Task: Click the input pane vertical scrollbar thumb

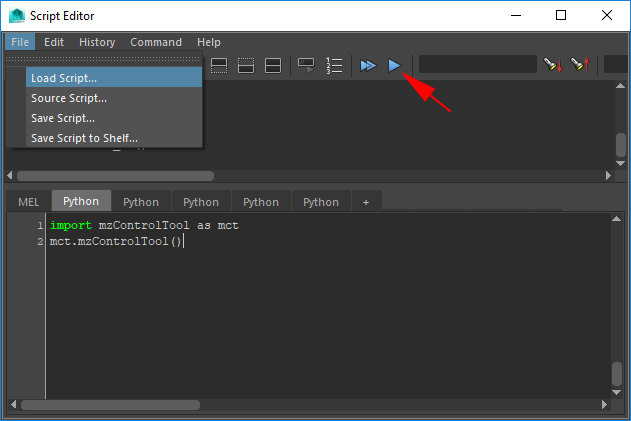Action: [x=617, y=374]
